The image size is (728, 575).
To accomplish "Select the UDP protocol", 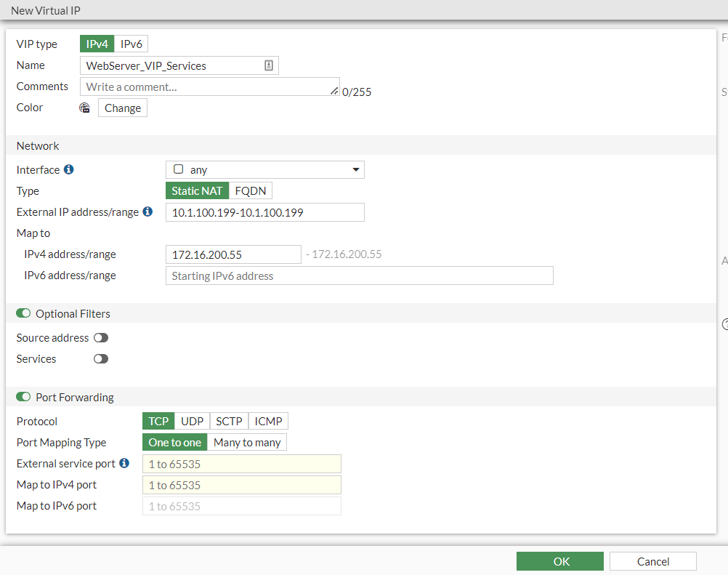I will coord(191,421).
